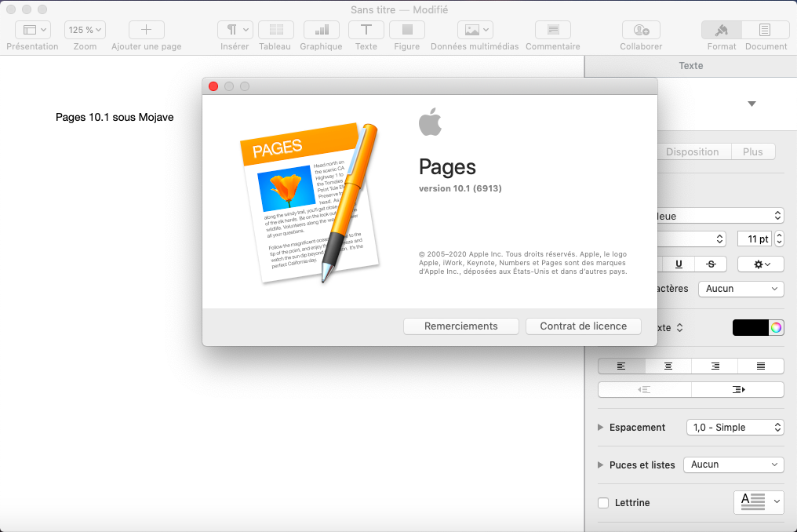Align text right
The image size is (797, 532).
(x=715, y=366)
